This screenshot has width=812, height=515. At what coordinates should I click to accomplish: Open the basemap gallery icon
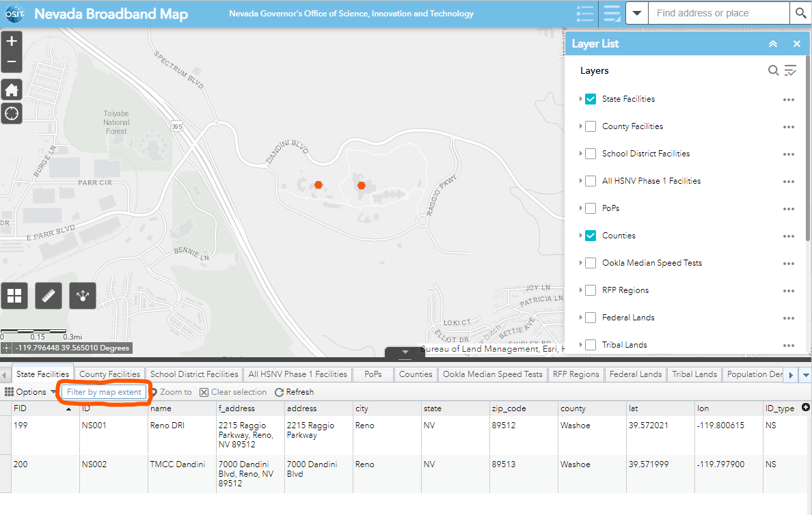click(x=14, y=295)
